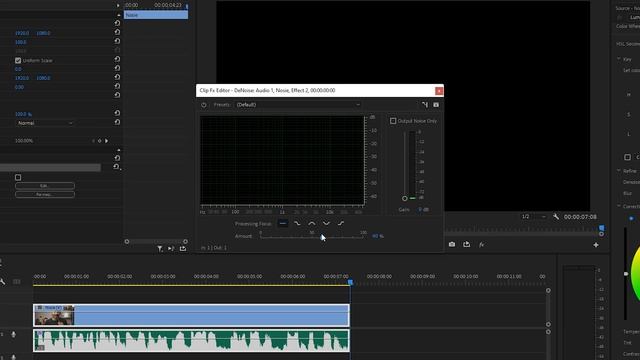640x360 pixels.
Task: Click green-yellow color wheel in Lumetri
Action: coord(636,273)
